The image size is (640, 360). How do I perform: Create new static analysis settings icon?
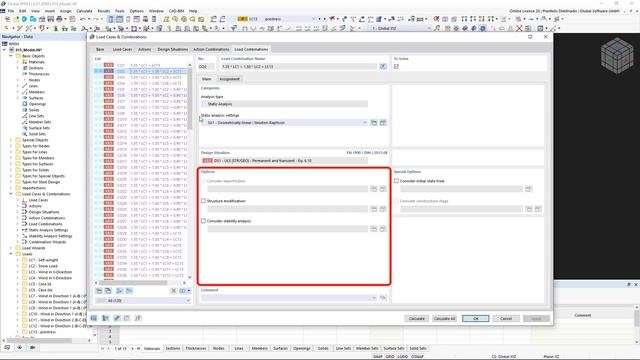[x=374, y=122]
